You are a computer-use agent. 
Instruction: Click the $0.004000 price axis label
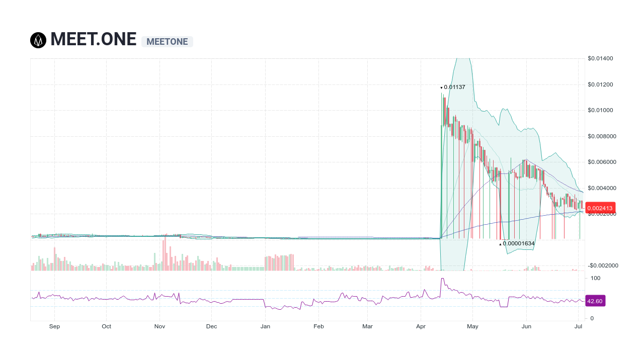pyautogui.click(x=602, y=188)
